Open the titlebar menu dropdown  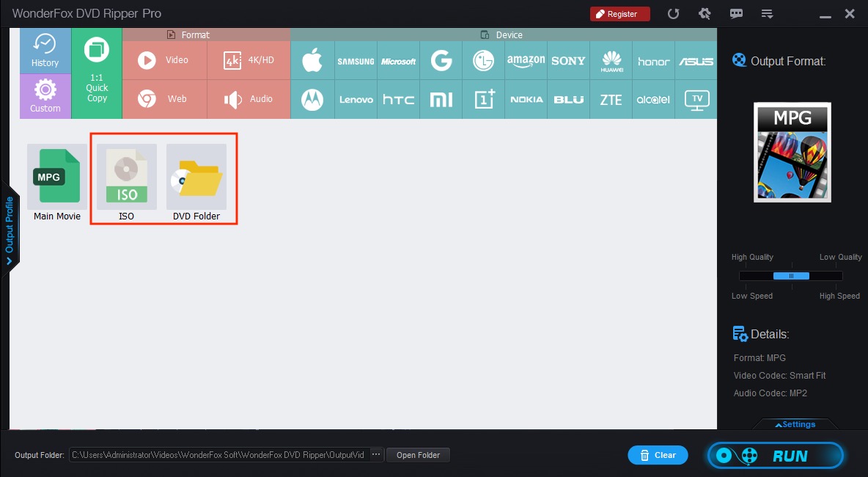click(x=767, y=13)
